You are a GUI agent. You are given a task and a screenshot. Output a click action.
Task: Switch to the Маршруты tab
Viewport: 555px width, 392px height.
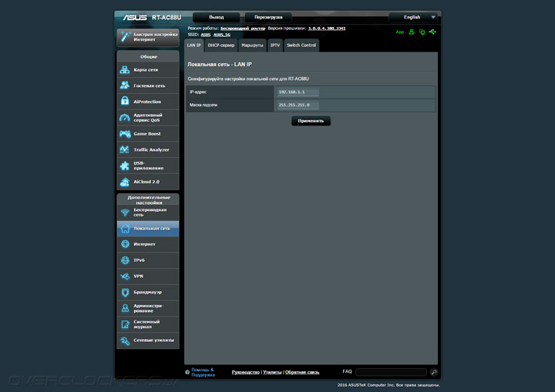(x=252, y=45)
